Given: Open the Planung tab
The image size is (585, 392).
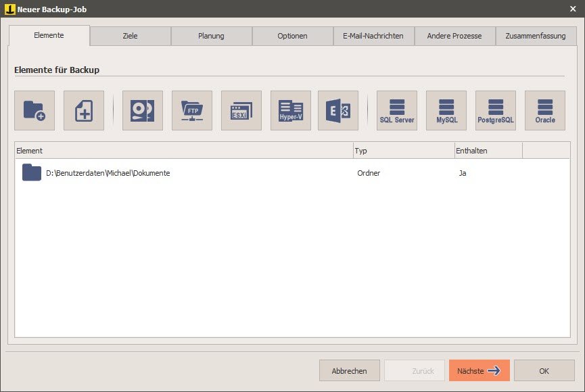Looking at the screenshot, I should click(x=211, y=36).
